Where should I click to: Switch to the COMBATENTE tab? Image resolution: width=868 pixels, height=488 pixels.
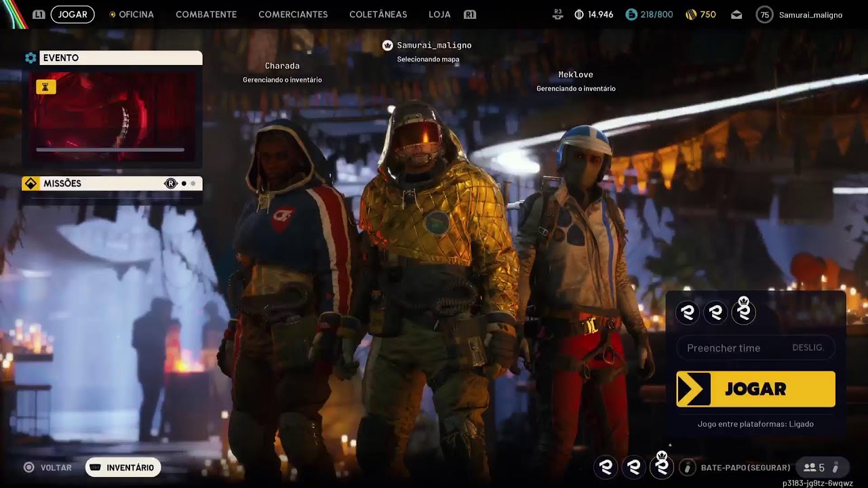tap(206, 14)
